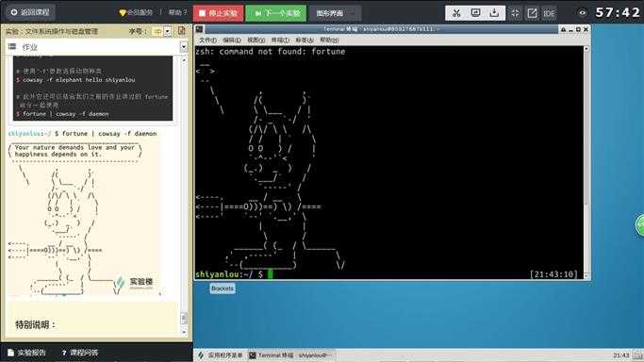Open the 帮助(H) terminal menu
Viewport: 644px width, 362px height.
pos(329,40)
